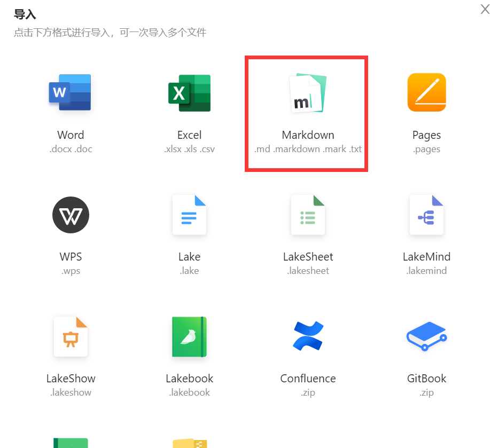
Task: Pick the Markdown file icon
Action: click(x=308, y=93)
